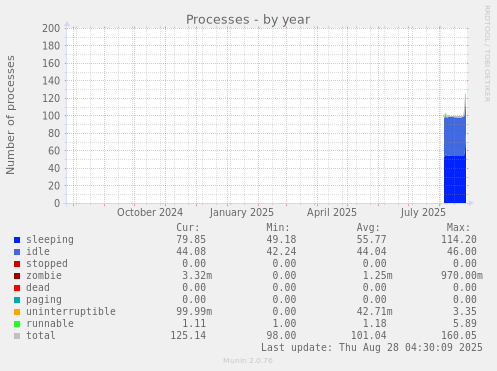Click the total minimum value 98.00
The width and height of the screenshot is (497, 371).
coord(281,336)
